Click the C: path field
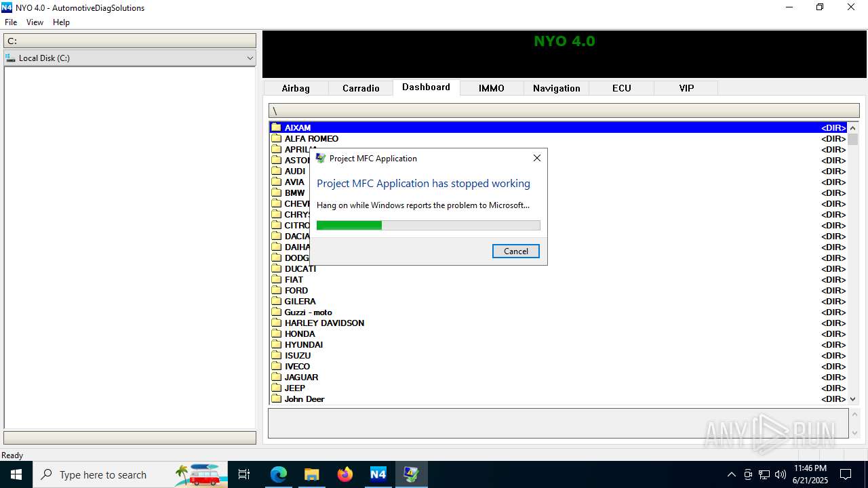 pyautogui.click(x=130, y=41)
